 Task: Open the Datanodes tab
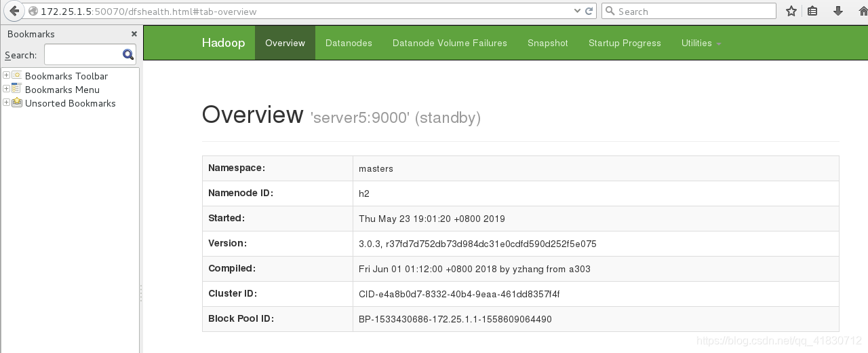[349, 43]
